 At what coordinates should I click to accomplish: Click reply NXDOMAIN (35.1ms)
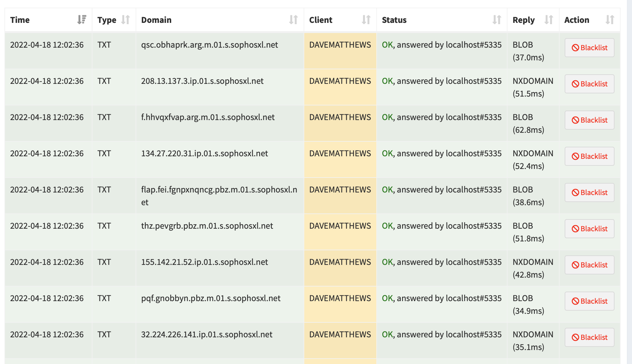[x=533, y=341]
